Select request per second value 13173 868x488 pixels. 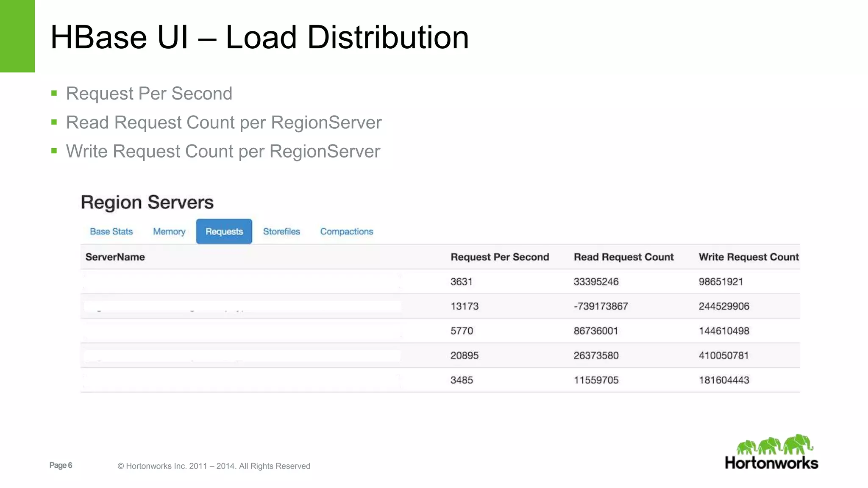[465, 306]
